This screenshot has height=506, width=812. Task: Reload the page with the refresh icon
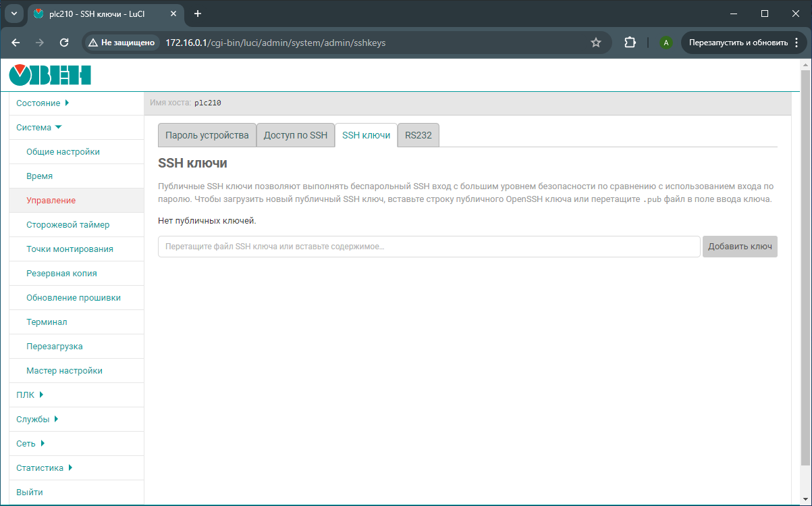(64, 43)
